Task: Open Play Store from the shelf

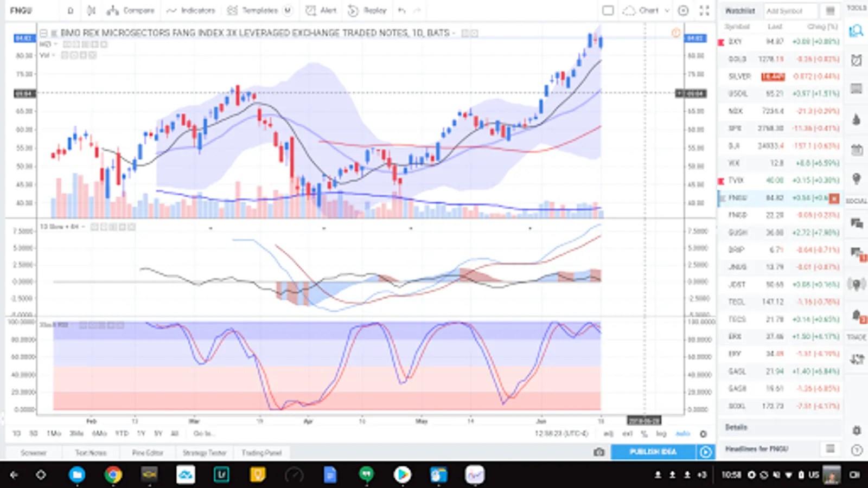Action: coord(402,475)
